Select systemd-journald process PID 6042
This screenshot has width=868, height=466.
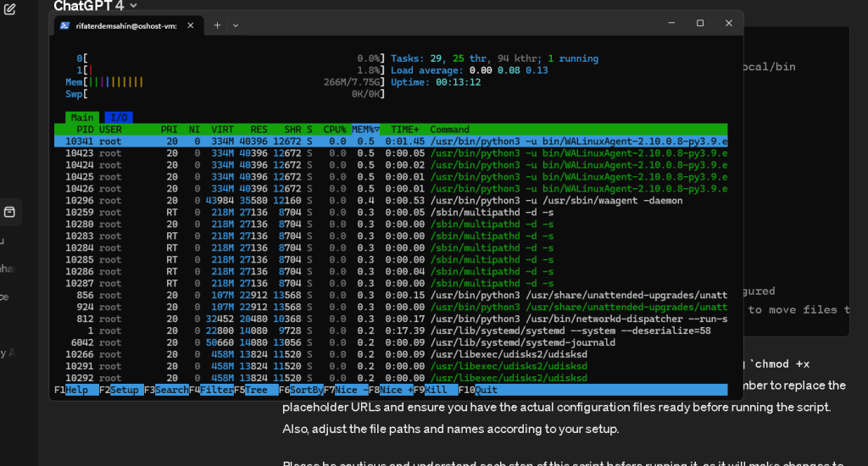coord(391,342)
